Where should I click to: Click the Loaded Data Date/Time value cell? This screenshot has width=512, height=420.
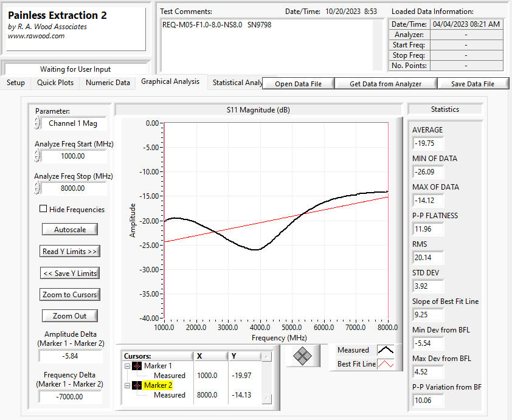click(466, 24)
